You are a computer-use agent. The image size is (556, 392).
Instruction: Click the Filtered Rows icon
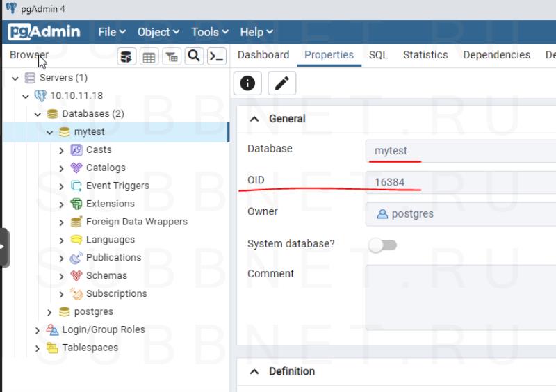[x=172, y=57]
